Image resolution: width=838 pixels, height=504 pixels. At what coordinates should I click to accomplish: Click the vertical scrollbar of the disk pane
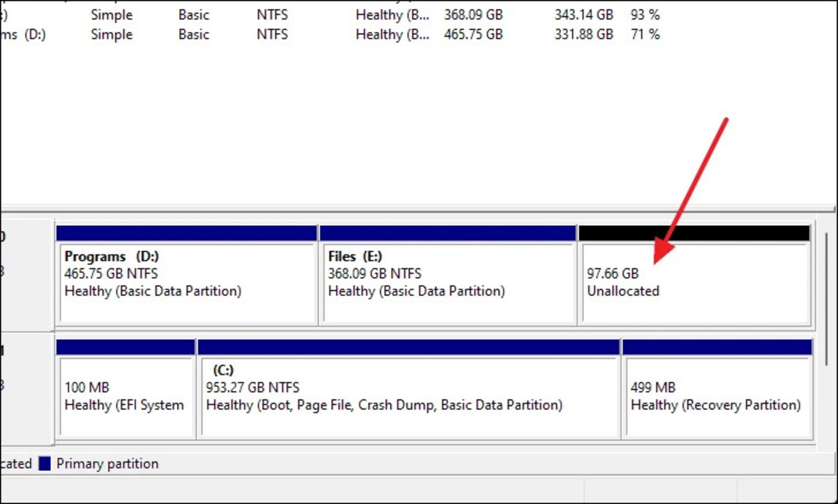click(x=826, y=299)
